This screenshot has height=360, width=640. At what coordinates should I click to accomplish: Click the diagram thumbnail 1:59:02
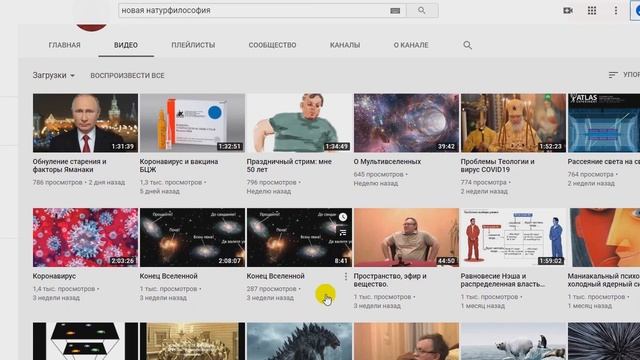[513, 238]
